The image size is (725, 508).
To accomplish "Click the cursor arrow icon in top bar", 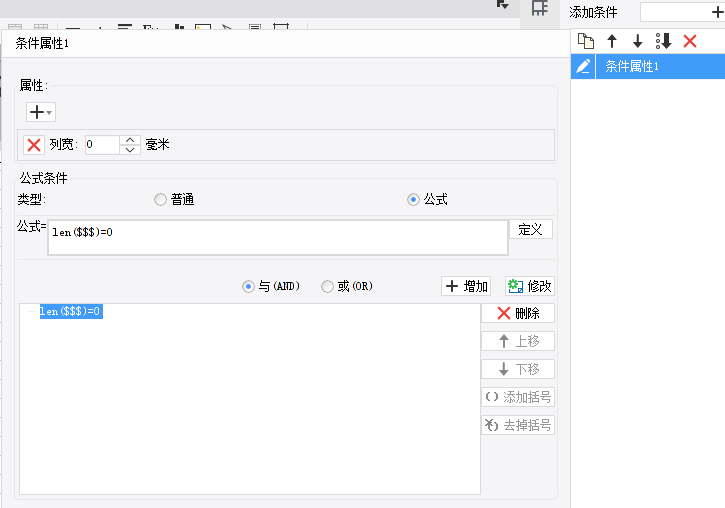I will click(502, 5).
